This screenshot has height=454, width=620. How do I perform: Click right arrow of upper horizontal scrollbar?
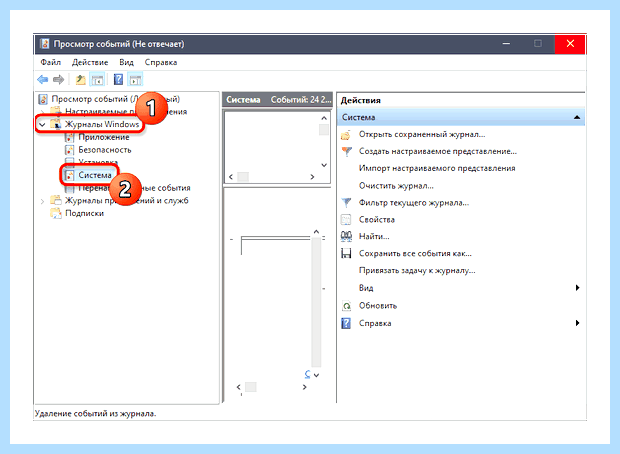(x=312, y=177)
